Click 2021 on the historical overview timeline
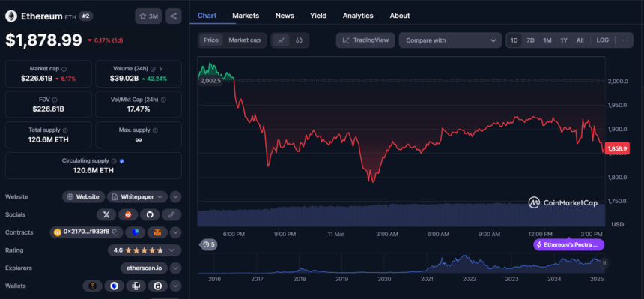Image resolution: width=644 pixels, height=299 pixels. (427, 279)
